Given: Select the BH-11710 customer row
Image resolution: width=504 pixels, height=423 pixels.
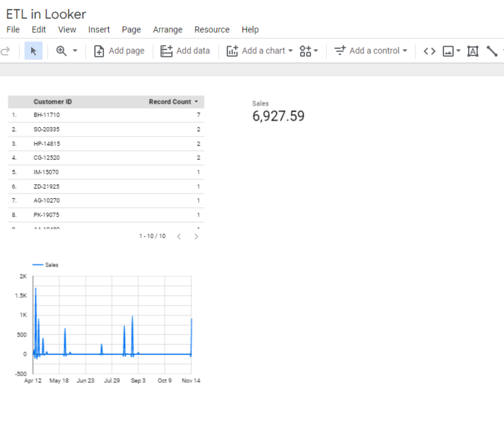Looking at the screenshot, I should click(x=106, y=115).
